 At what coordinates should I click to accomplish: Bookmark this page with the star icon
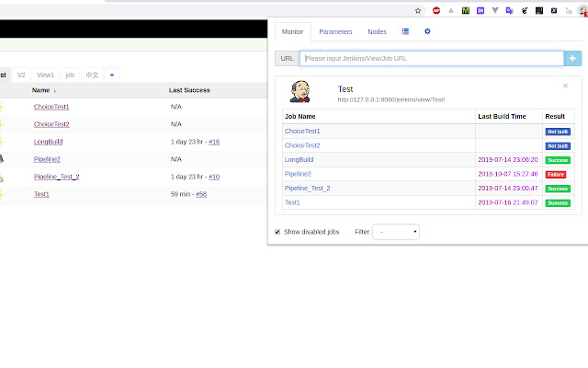tap(418, 11)
